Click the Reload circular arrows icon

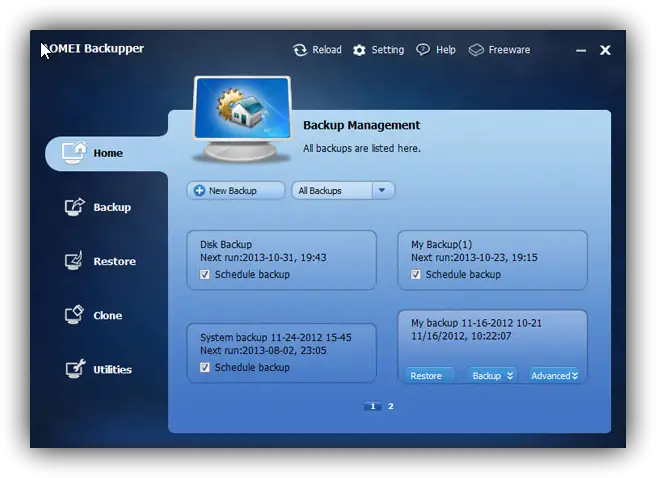pos(300,50)
